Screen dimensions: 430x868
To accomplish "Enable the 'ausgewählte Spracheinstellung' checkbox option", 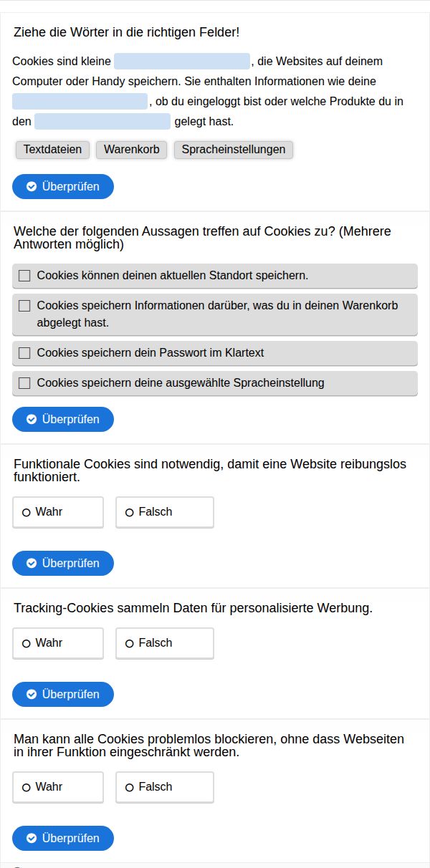I will [x=24, y=383].
